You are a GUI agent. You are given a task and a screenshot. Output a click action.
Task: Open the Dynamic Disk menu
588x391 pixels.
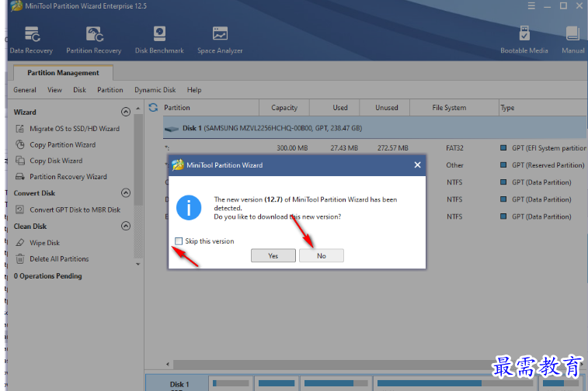[155, 90]
